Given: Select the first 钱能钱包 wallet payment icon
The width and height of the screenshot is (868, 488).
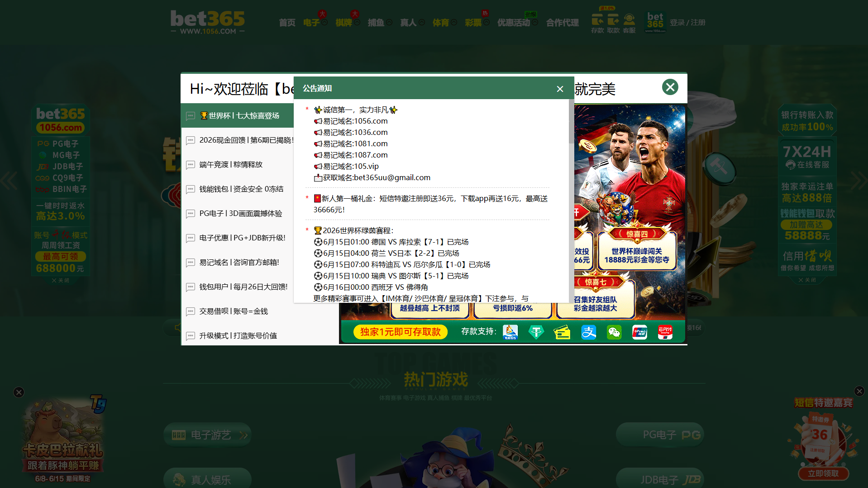Looking at the screenshot, I should tap(510, 332).
